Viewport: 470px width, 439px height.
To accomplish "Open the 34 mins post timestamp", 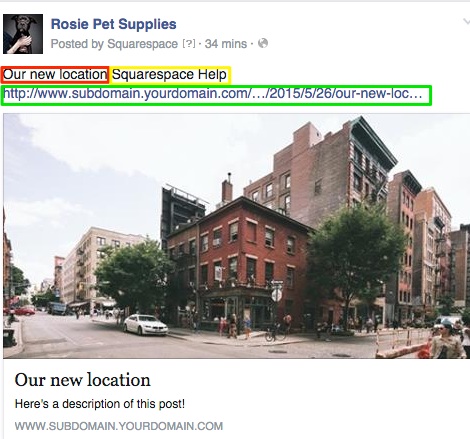I will [226, 44].
